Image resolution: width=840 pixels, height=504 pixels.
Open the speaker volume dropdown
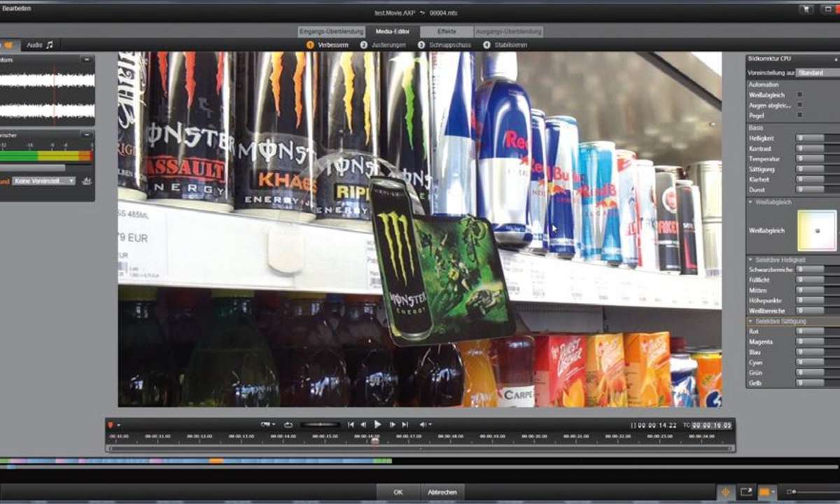click(425, 425)
